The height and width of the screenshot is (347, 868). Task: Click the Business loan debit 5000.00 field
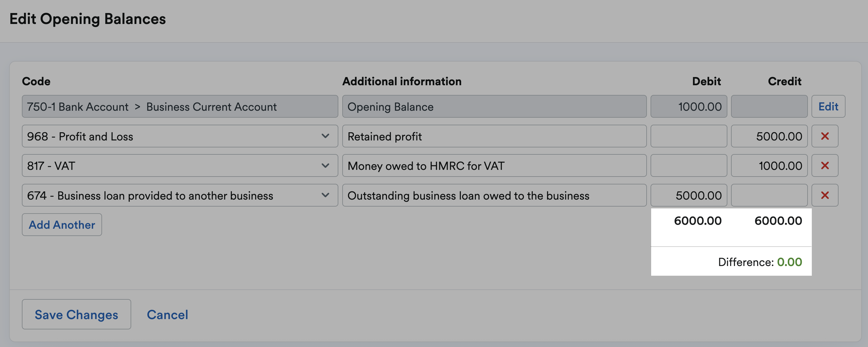coord(689,195)
